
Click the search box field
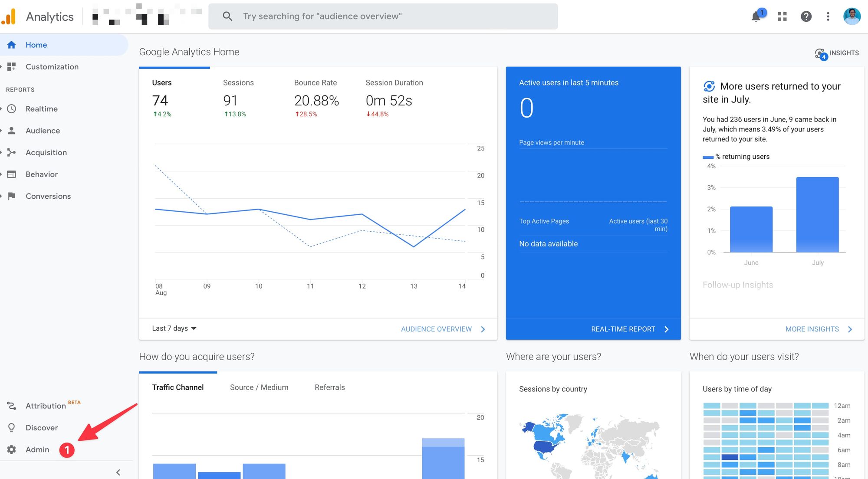pyautogui.click(x=383, y=16)
